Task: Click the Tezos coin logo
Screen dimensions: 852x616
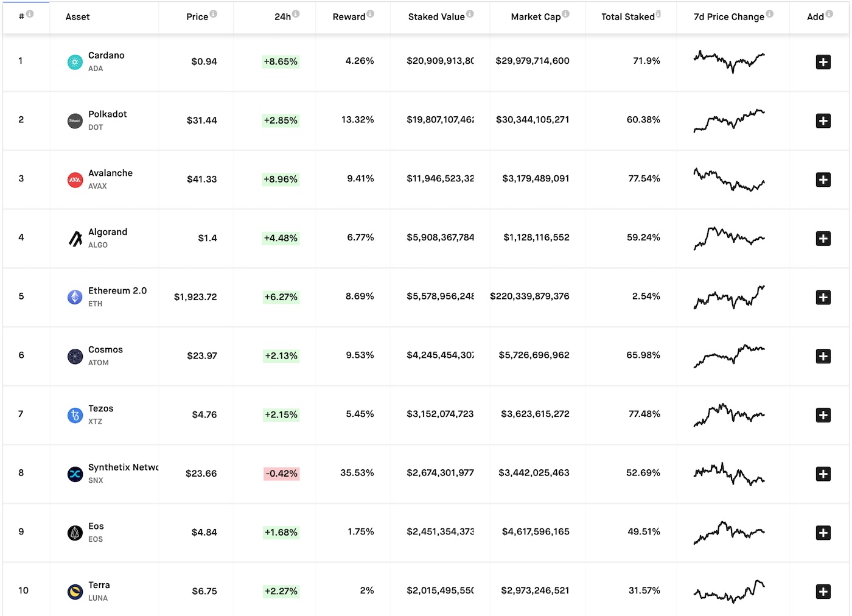Action: pos(75,415)
